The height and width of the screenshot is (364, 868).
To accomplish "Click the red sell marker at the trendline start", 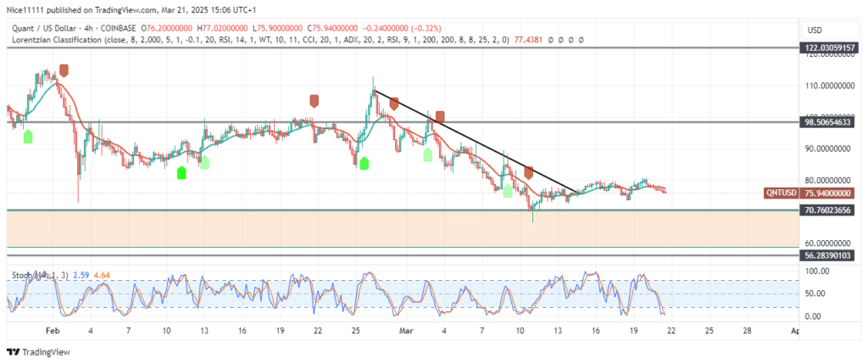I will 394,104.
